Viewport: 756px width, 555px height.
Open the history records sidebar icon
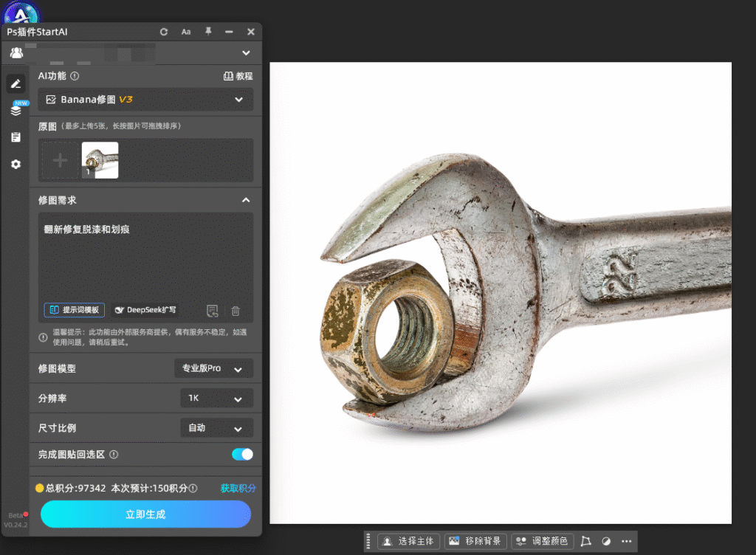point(16,137)
